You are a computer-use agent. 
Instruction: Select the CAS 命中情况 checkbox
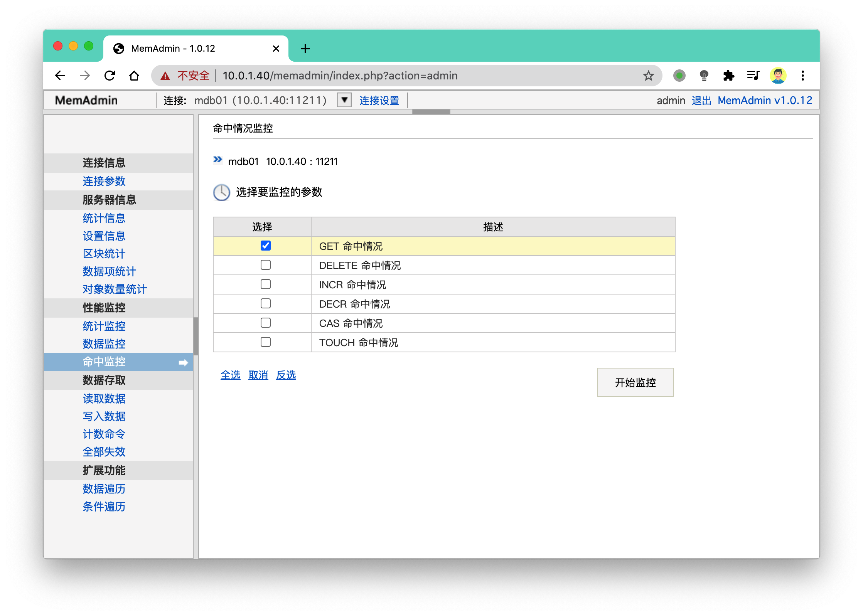point(266,323)
